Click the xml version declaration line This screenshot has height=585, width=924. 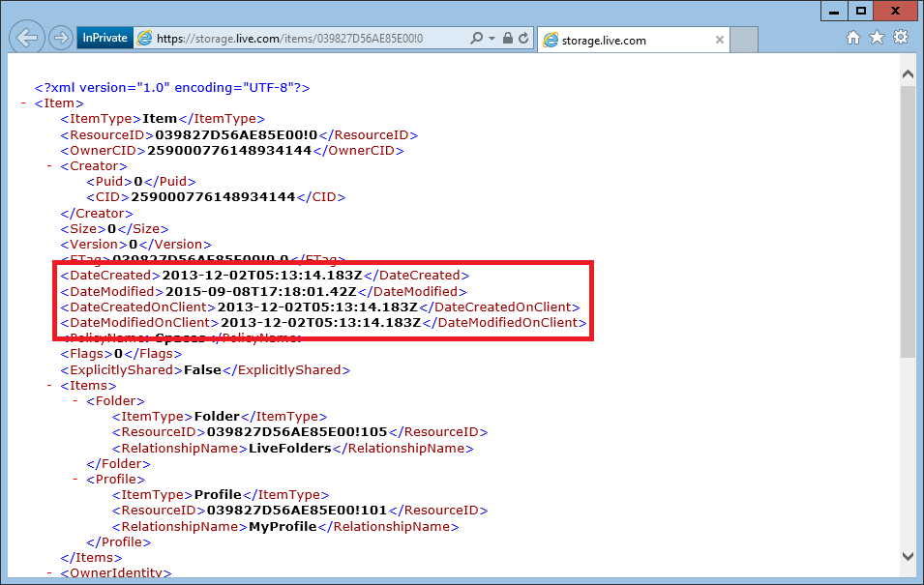click(172, 88)
